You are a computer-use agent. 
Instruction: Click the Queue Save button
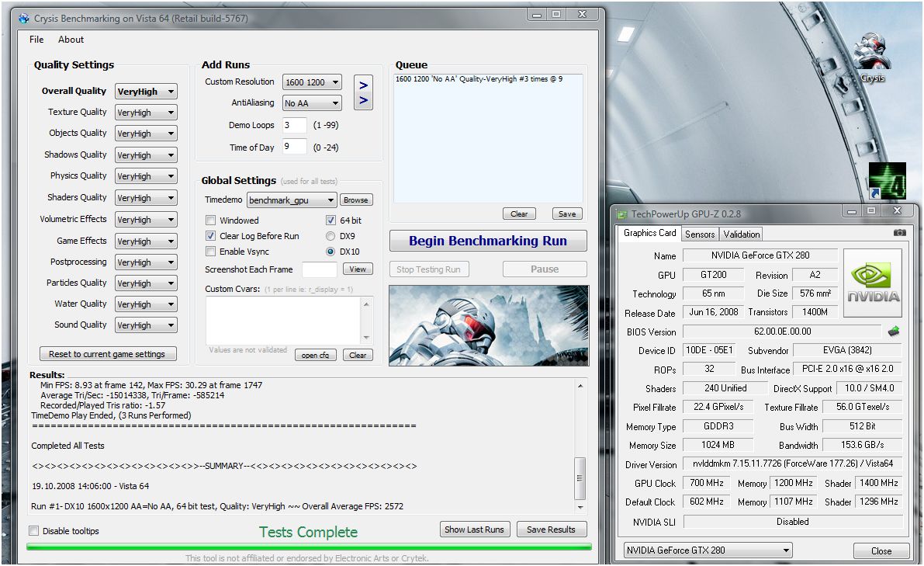tap(567, 214)
